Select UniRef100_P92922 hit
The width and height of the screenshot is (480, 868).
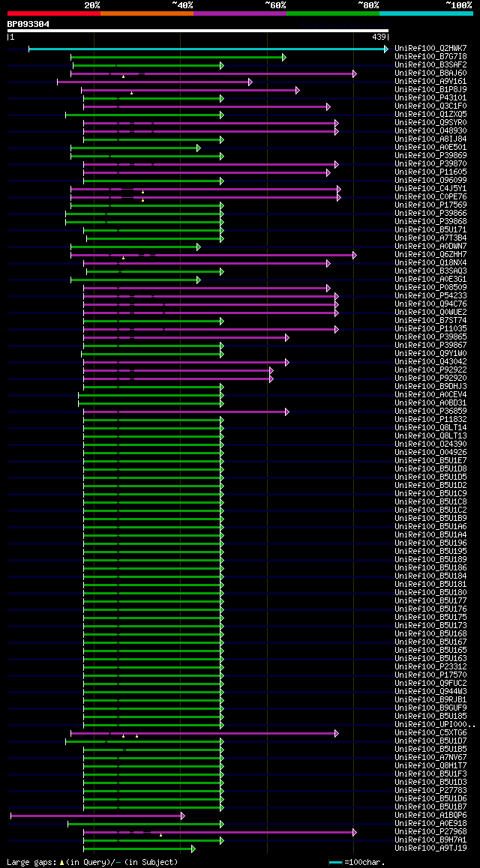pyautogui.click(x=430, y=370)
